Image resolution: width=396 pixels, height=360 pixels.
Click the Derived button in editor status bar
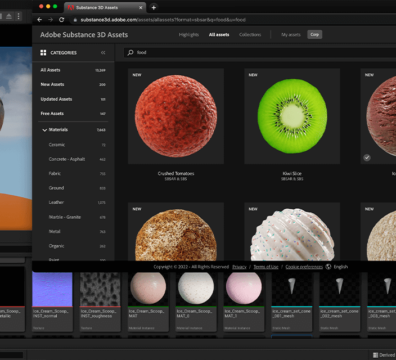[x=384, y=355]
